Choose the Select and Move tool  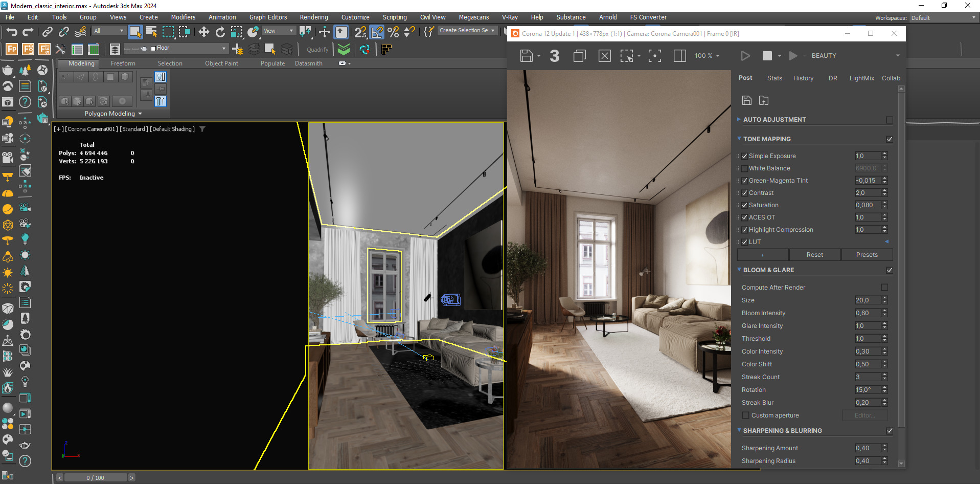click(204, 32)
